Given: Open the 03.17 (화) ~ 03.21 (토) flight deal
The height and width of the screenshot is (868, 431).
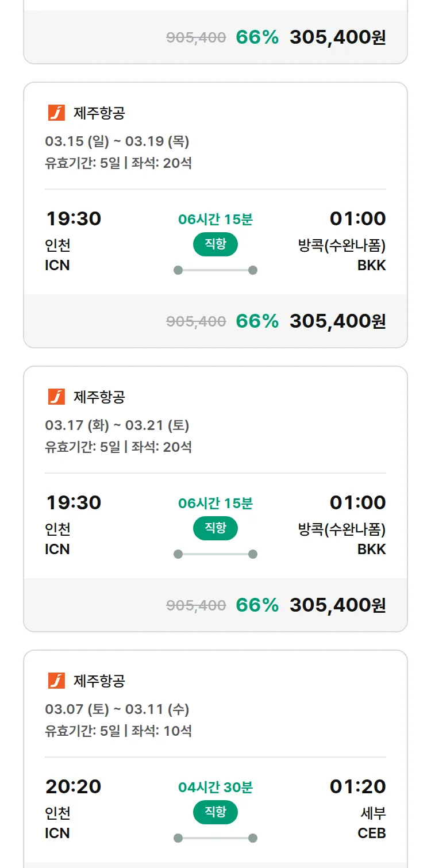Looking at the screenshot, I should [x=117, y=425].
